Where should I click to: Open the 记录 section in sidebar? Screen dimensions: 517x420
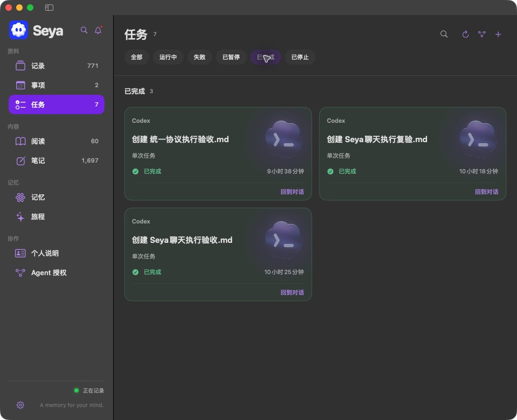click(x=57, y=66)
